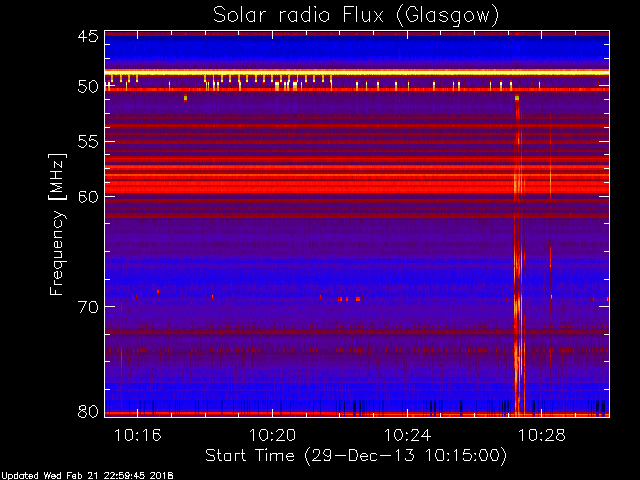This screenshot has height=480, width=640.
Task: Click the 10:24 time tick label
Action: click(407, 435)
